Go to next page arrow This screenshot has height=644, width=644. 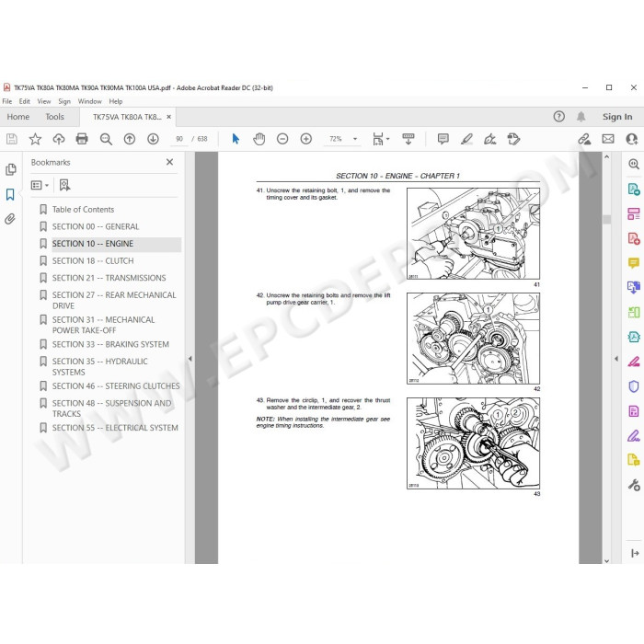pyautogui.click(x=154, y=139)
